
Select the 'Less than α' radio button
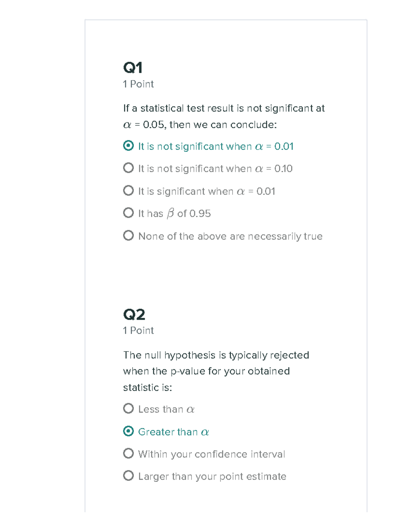128,408
